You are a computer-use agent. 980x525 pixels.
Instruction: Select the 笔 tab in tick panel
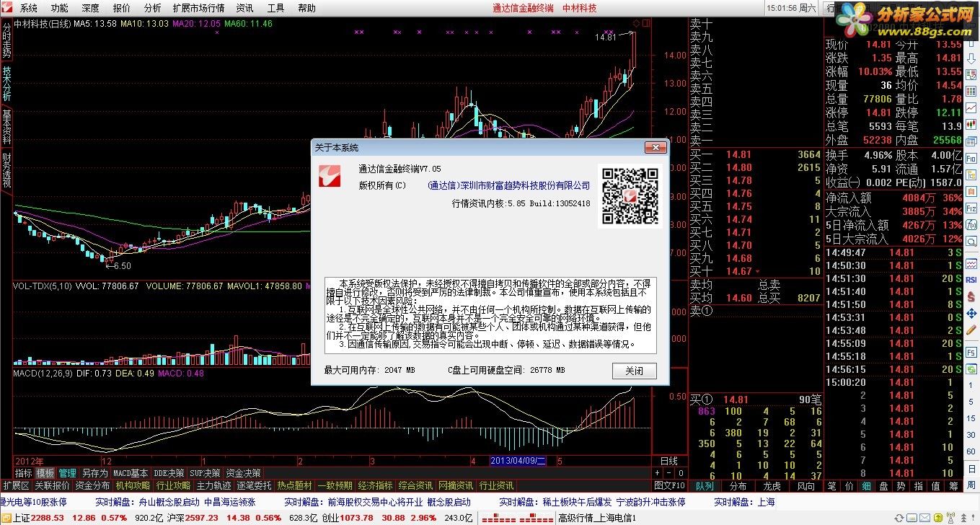(x=831, y=486)
